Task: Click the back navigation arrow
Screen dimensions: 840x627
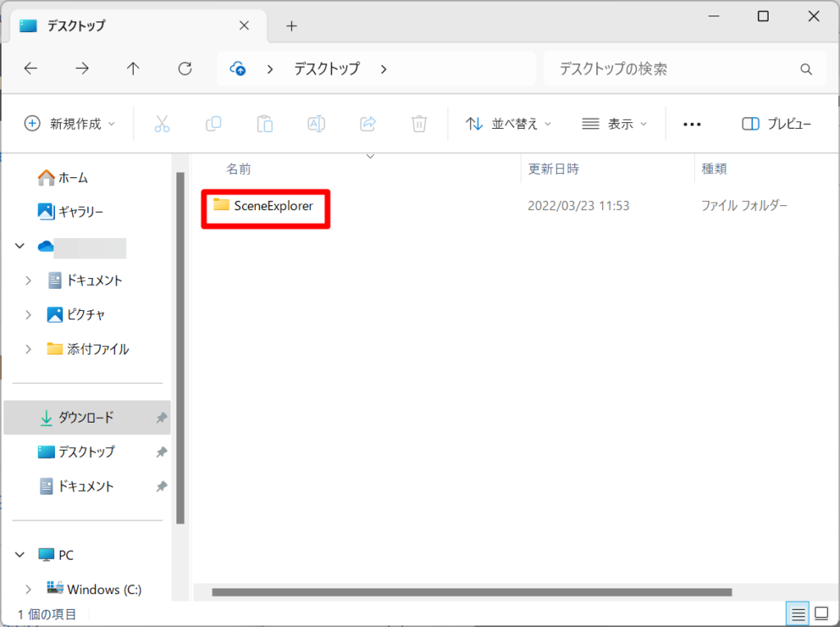Action: [30, 69]
